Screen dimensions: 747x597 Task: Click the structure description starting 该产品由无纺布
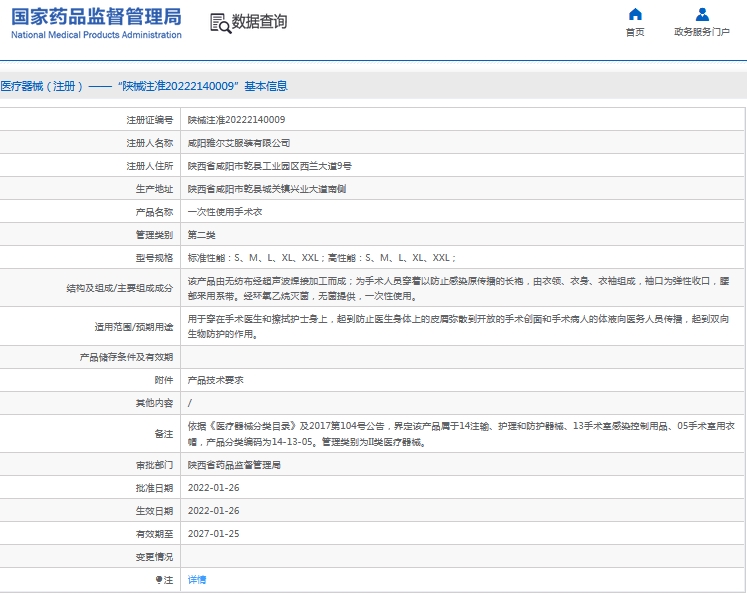[458, 288]
